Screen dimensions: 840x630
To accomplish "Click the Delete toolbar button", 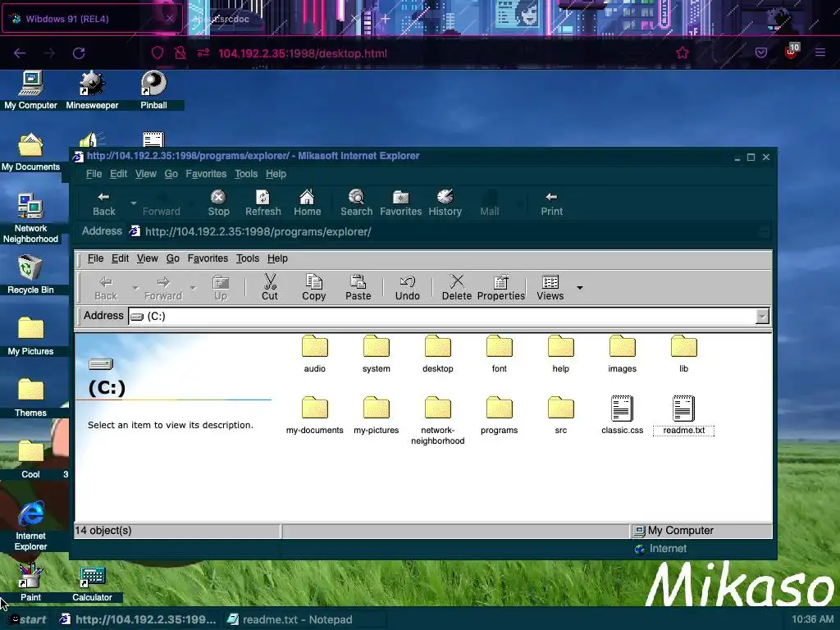I will 456,287.
